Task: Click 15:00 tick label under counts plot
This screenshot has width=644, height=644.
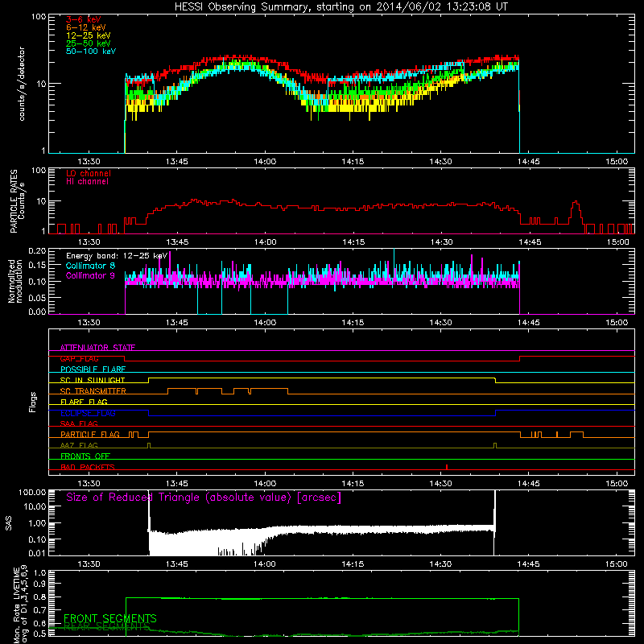Action: [617, 162]
